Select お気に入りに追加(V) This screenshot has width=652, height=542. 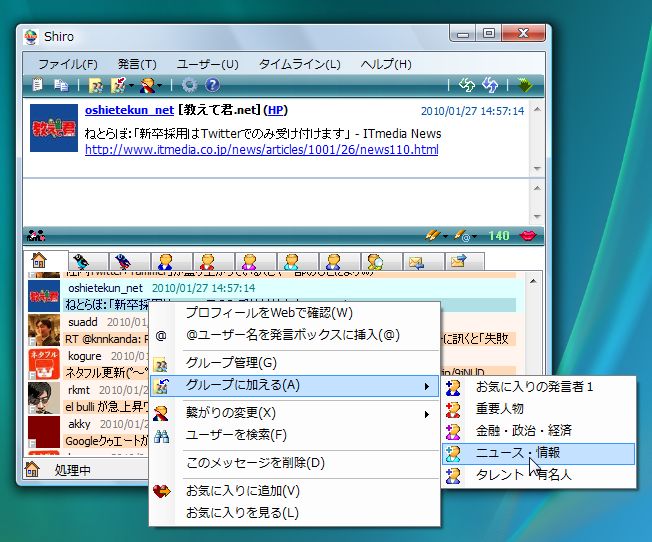pyautogui.click(x=294, y=491)
